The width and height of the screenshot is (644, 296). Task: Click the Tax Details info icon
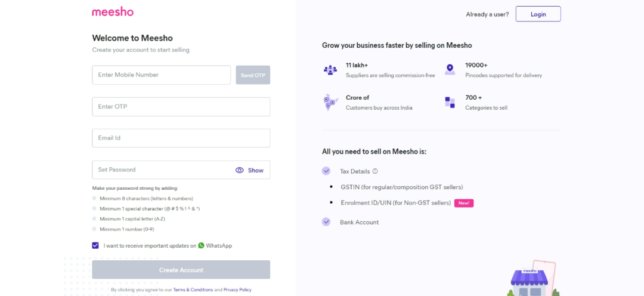[375, 171]
